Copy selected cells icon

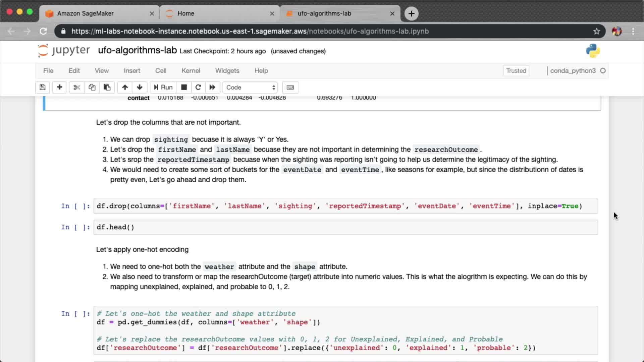click(92, 87)
